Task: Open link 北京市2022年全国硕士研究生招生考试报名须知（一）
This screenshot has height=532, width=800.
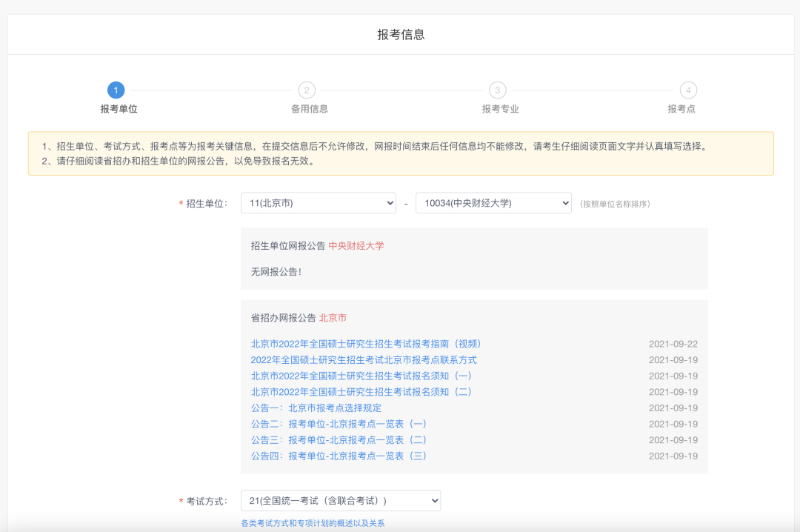Action: click(x=361, y=376)
